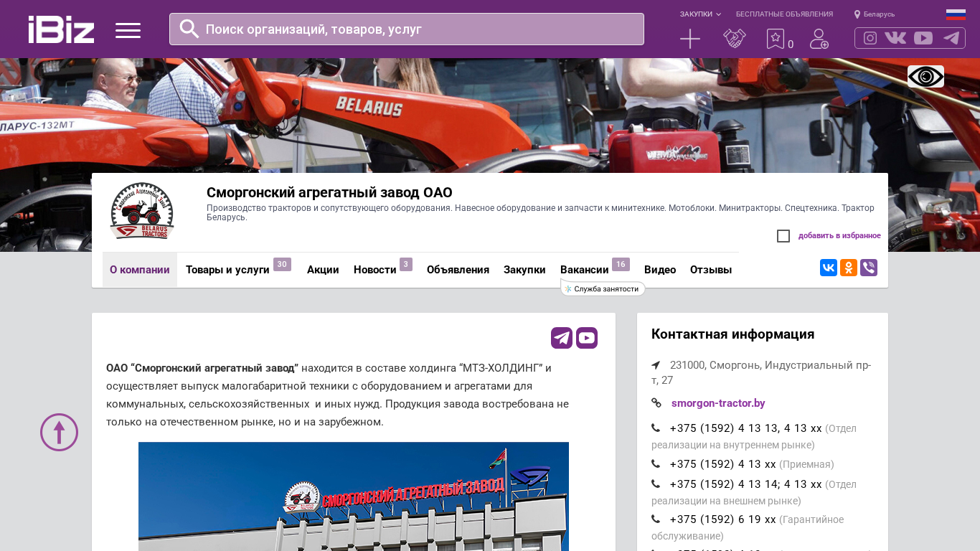980x551 pixels.
Task: Share company via Odnoklassniki button
Action: click(x=849, y=268)
